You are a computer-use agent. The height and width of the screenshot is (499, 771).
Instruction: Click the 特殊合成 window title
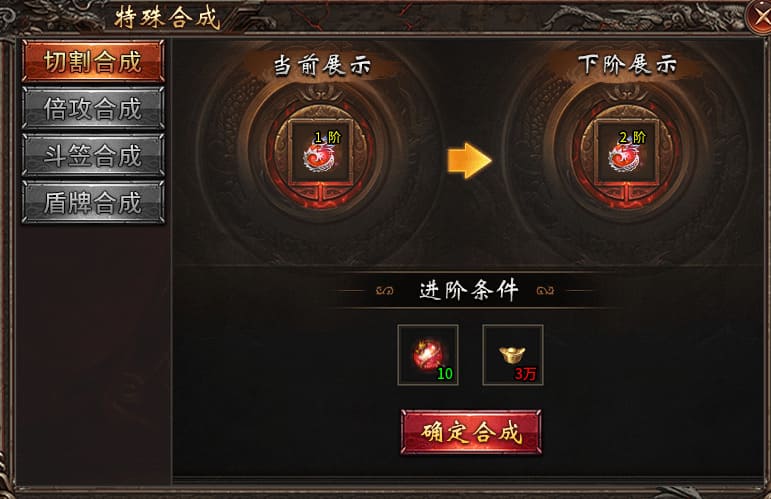[167, 18]
